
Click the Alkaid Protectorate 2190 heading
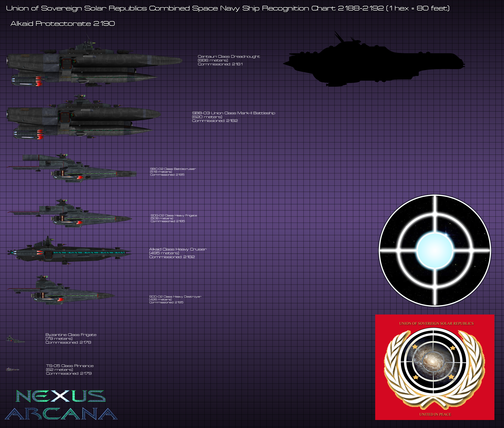[x=63, y=24]
